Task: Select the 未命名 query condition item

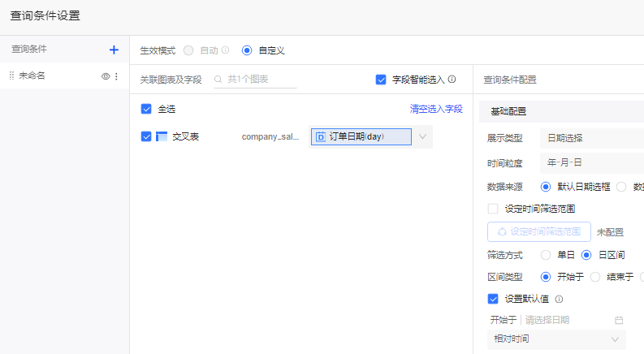Action: click(49, 76)
